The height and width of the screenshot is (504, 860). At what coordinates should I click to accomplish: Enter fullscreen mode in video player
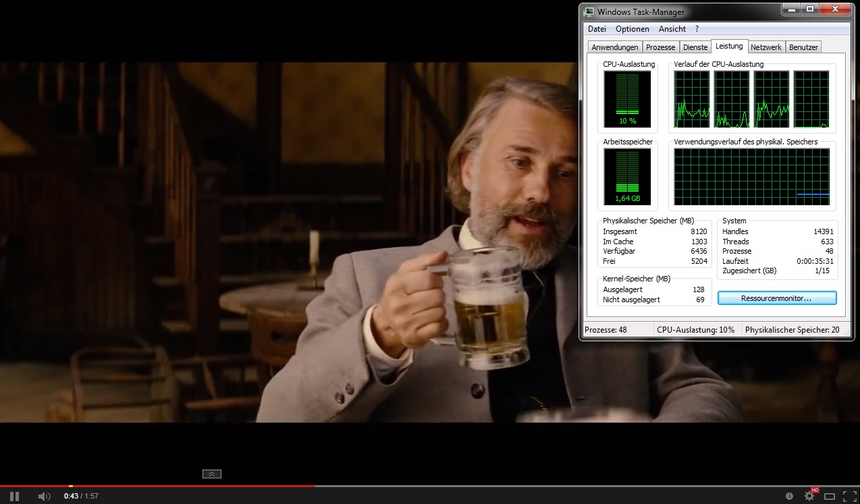pos(849,496)
